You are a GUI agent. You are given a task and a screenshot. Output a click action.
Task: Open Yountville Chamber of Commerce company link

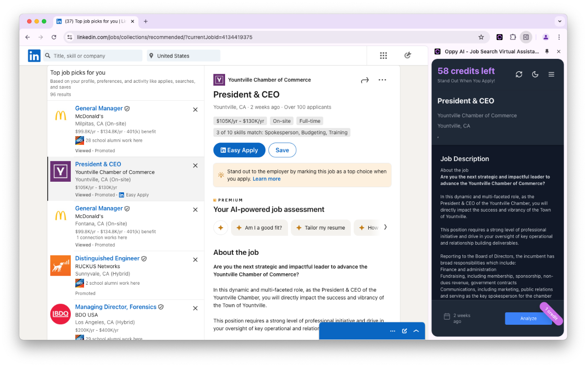(x=270, y=80)
